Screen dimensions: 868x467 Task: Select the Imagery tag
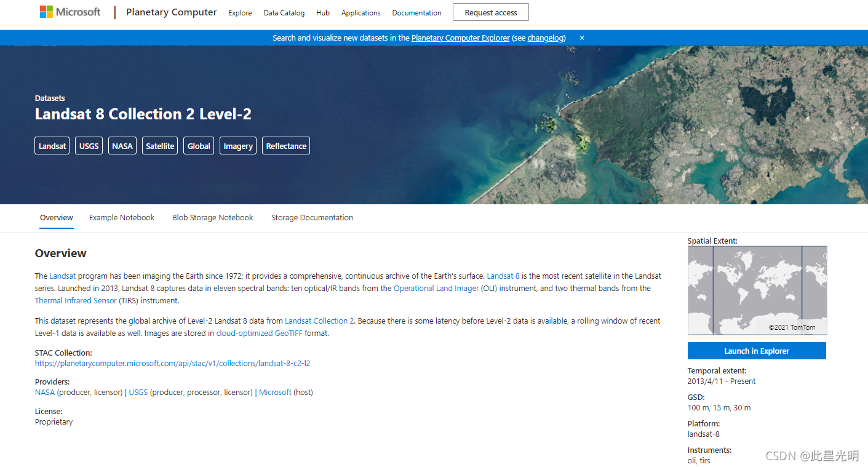(238, 146)
